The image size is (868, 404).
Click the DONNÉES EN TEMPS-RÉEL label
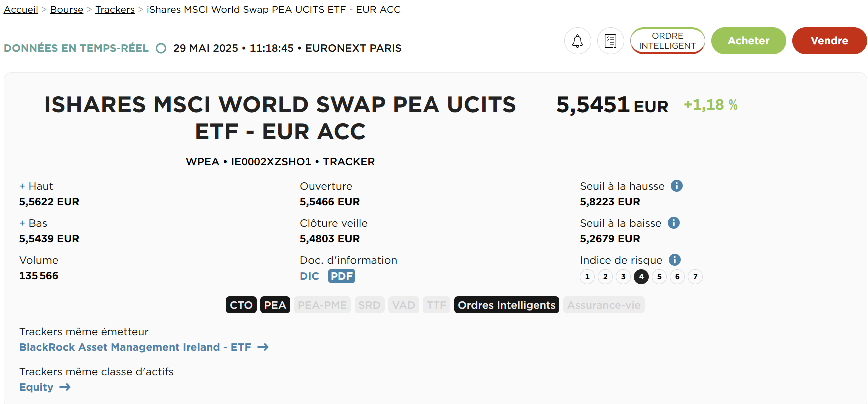[76, 48]
